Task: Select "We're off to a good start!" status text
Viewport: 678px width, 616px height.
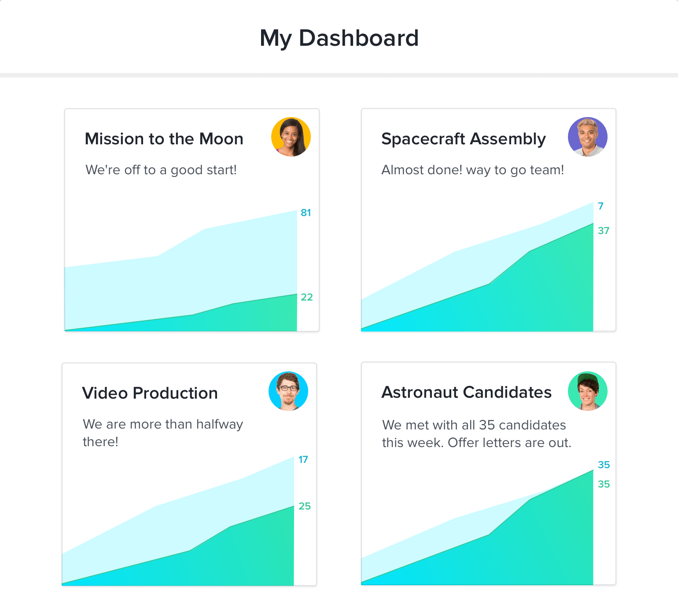Action: tap(161, 170)
